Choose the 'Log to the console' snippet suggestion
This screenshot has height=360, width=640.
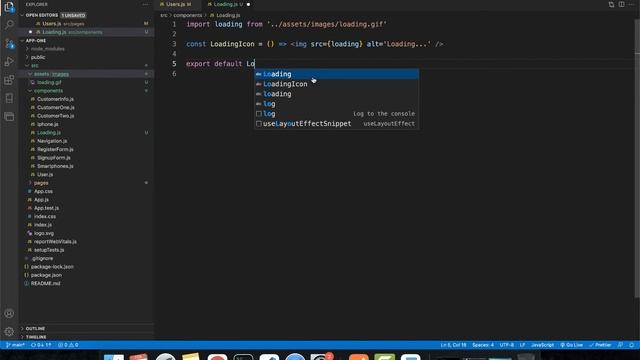[x=337, y=113]
